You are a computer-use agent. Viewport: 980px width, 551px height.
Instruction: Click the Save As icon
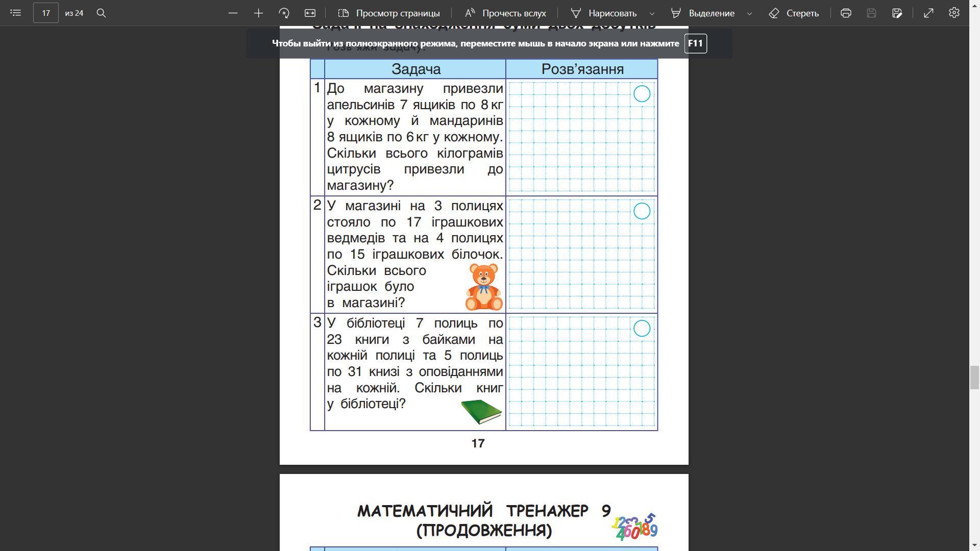point(897,13)
